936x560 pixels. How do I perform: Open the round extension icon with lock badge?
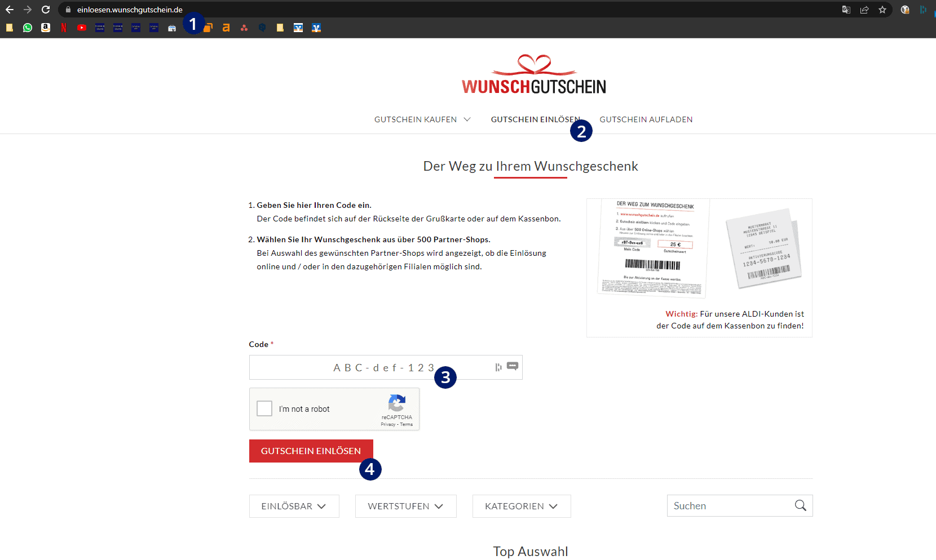coord(905,10)
